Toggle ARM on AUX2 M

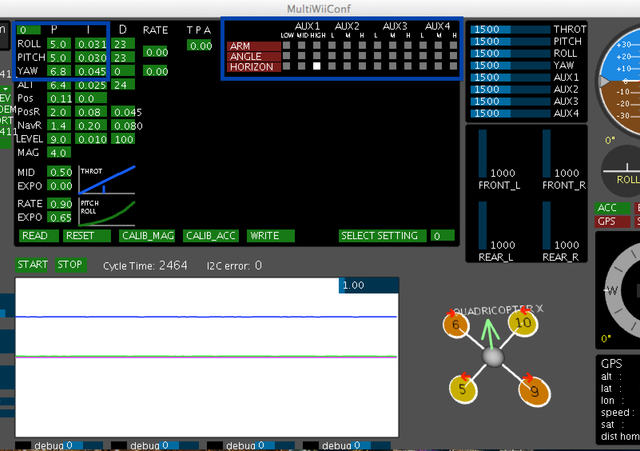[347, 45]
